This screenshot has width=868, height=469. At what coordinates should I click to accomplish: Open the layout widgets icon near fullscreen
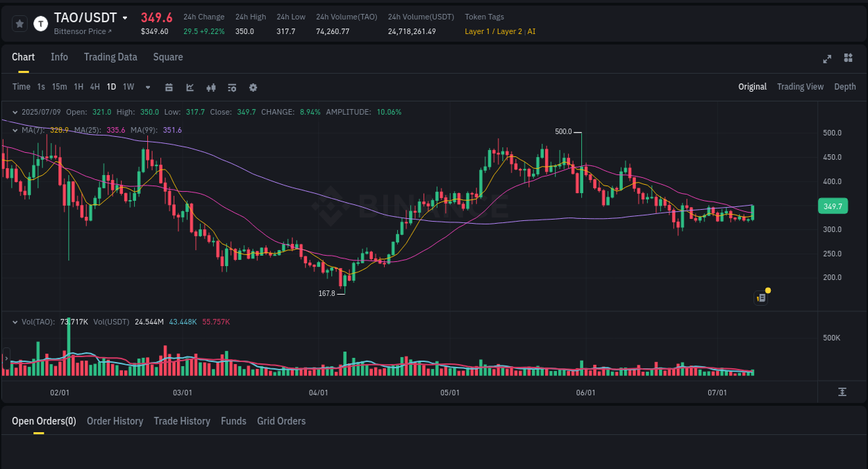point(848,58)
